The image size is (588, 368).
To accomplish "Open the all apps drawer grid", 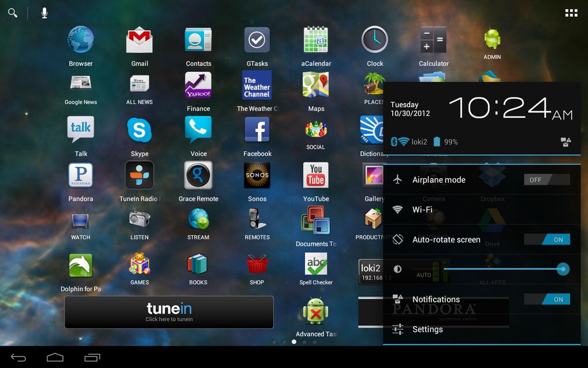I will (571, 13).
